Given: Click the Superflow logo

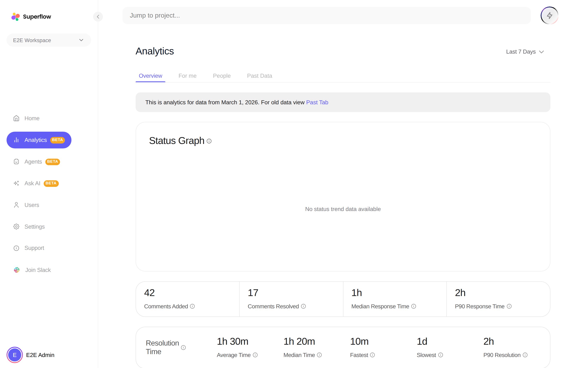Looking at the screenshot, I should 31,17.
